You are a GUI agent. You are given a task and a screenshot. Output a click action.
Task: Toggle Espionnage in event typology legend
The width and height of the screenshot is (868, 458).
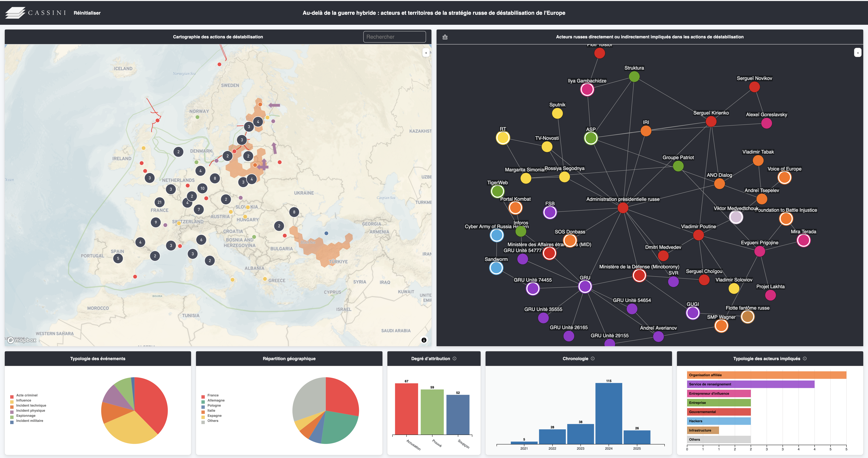pyautogui.click(x=26, y=415)
